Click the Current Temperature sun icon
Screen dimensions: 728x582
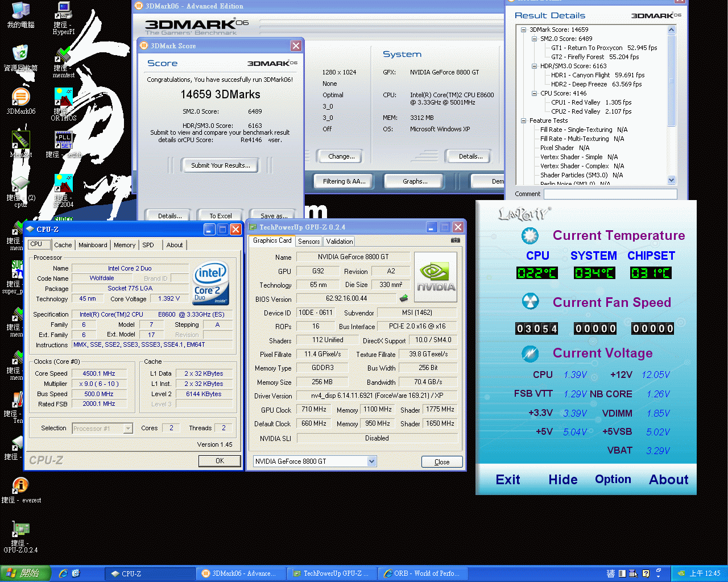tap(530, 235)
